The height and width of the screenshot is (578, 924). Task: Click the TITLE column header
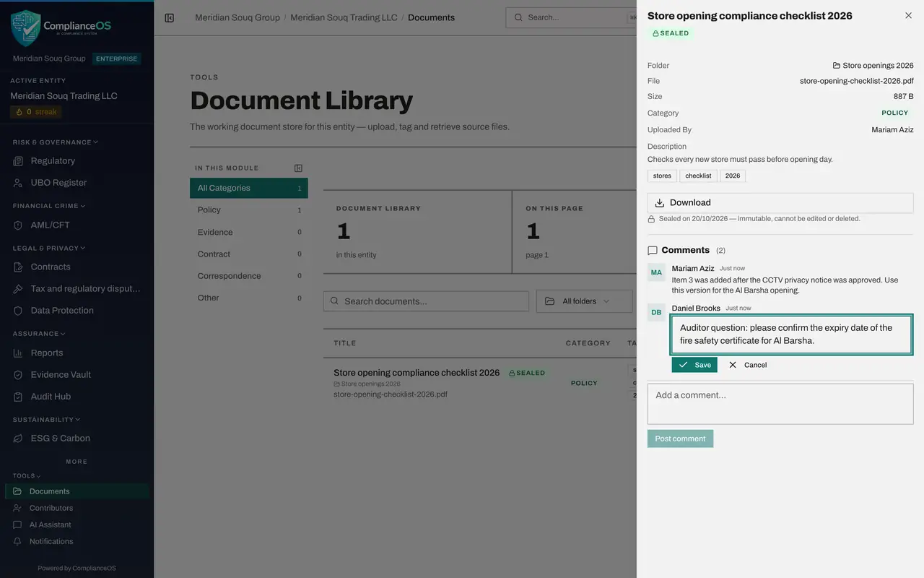[x=345, y=343]
